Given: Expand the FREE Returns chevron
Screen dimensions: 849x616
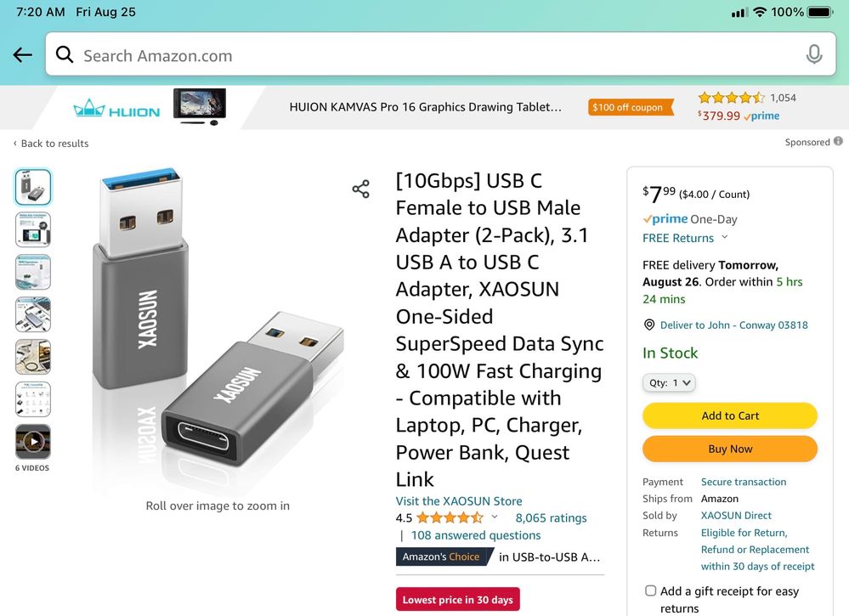Looking at the screenshot, I should coord(724,238).
